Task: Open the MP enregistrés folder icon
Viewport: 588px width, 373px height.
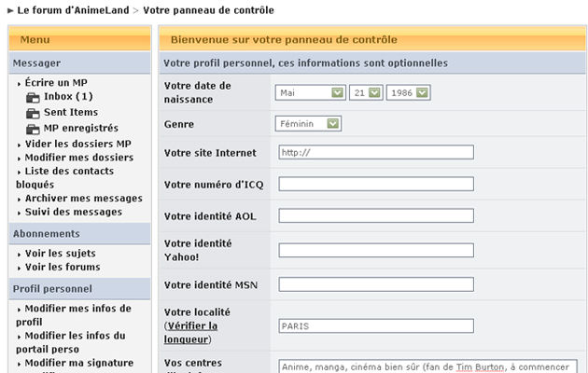Action: tap(33, 130)
